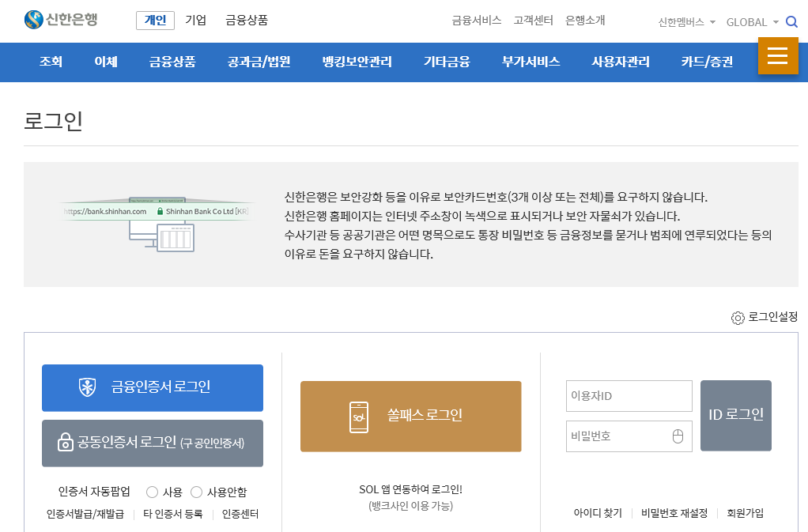Click the text (뱅크사인 이용 가능)
Screen dimensions: 808x532
pyautogui.click(x=410, y=506)
